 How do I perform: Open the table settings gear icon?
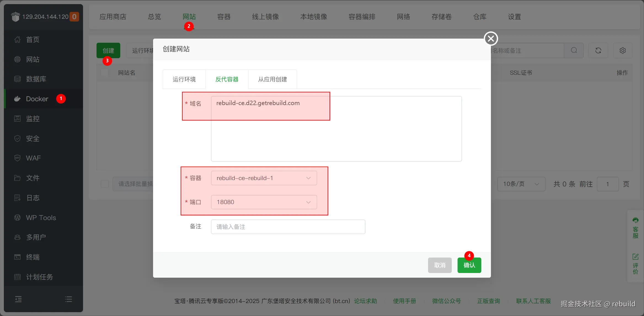click(x=622, y=50)
